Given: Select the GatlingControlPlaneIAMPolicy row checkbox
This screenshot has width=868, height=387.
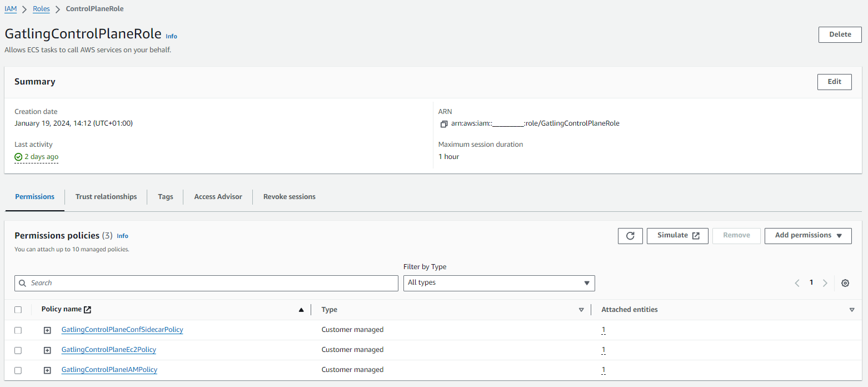Looking at the screenshot, I should coord(18,370).
